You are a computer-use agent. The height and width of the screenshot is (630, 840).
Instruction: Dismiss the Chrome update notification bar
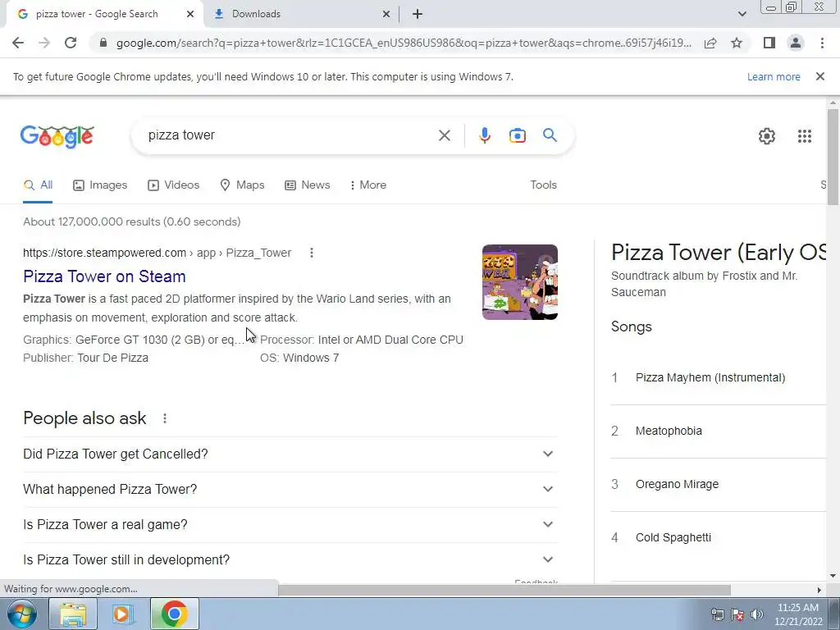click(x=819, y=76)
